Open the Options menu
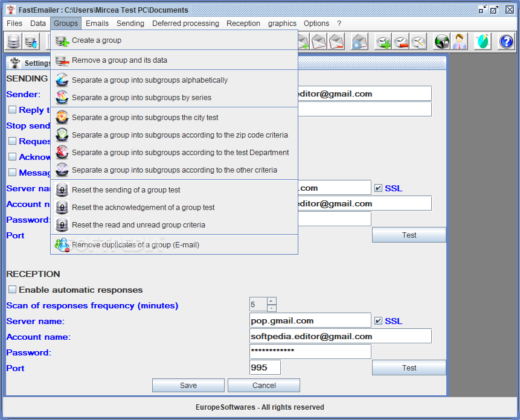 point(316,24)
